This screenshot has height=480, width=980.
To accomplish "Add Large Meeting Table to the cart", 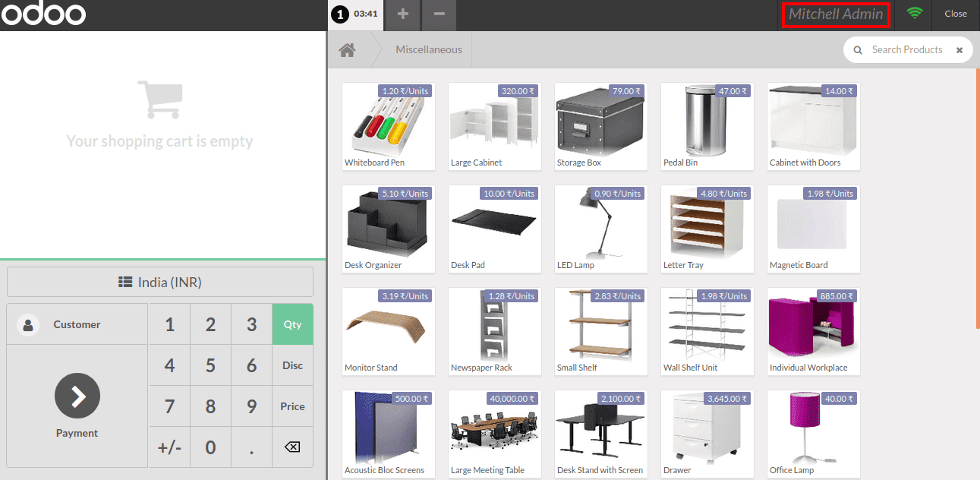I will click(x=495, y=434).
